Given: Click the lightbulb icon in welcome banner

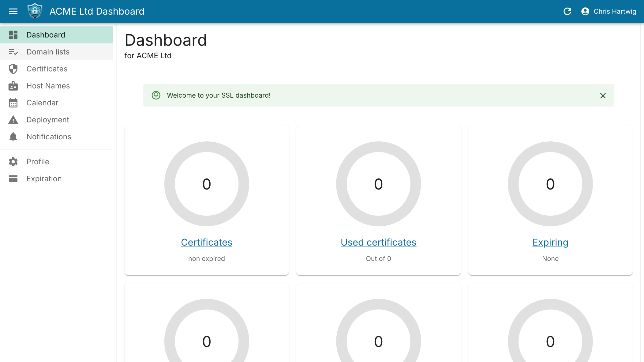Looking at the screenshot, I should (156, 95).
